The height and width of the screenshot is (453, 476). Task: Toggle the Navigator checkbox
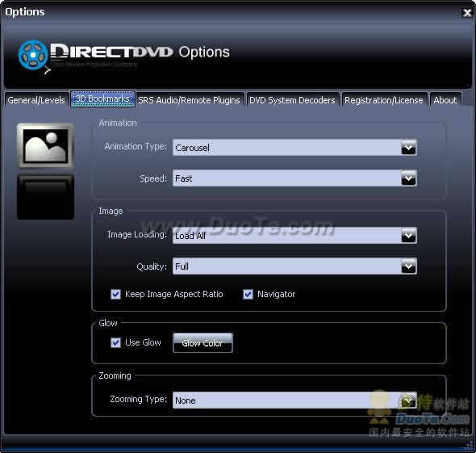point(248,294)
